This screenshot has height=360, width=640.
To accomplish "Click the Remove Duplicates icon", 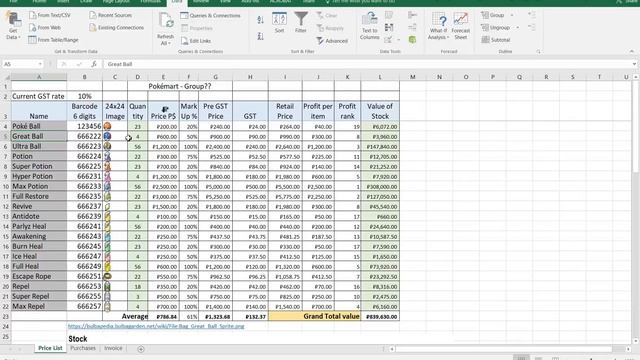I will (x=389, y=27).
